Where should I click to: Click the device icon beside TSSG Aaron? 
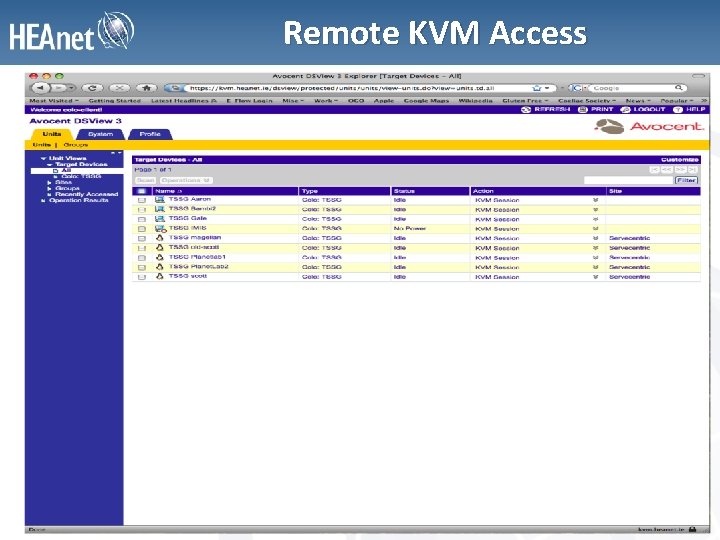click(159, 199)
